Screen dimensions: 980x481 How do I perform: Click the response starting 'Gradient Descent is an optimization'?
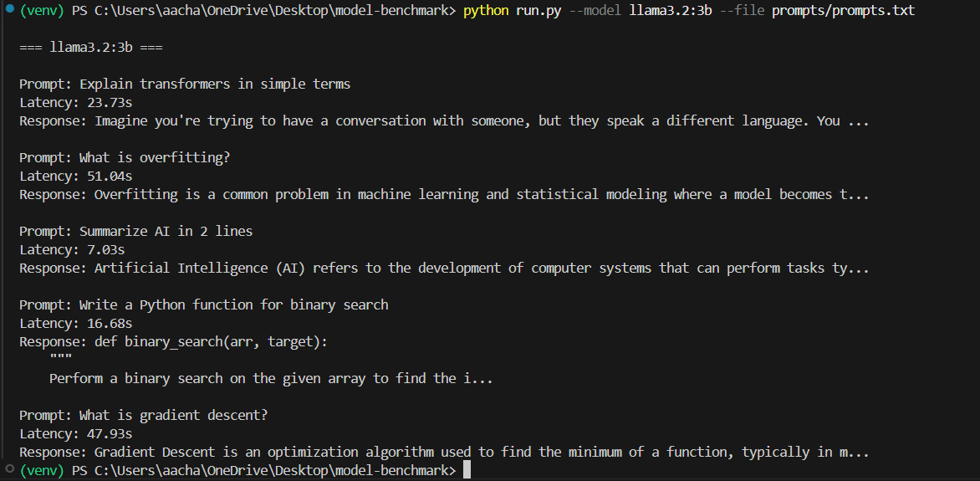(444, 453)
